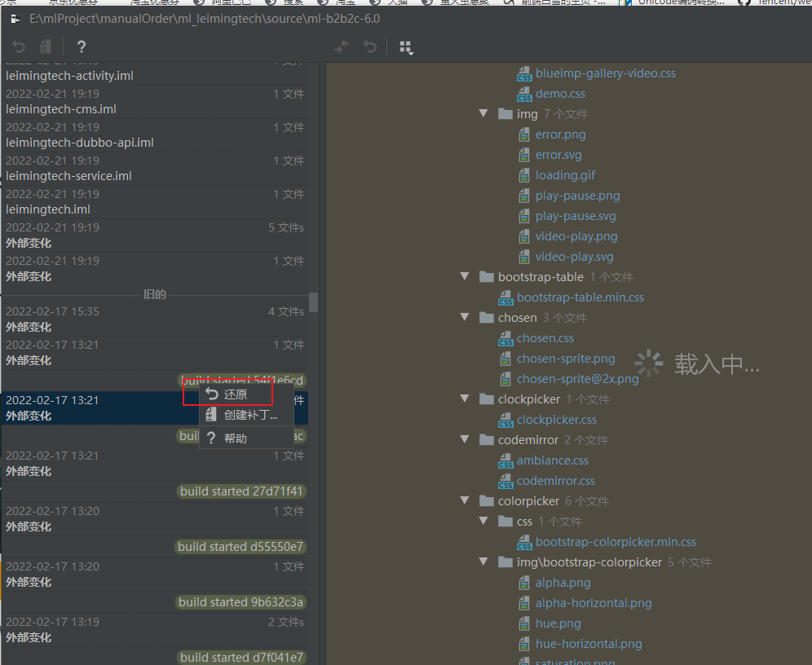Click alpha.png file icon
812x665 pixels.
tap(524, 584)
